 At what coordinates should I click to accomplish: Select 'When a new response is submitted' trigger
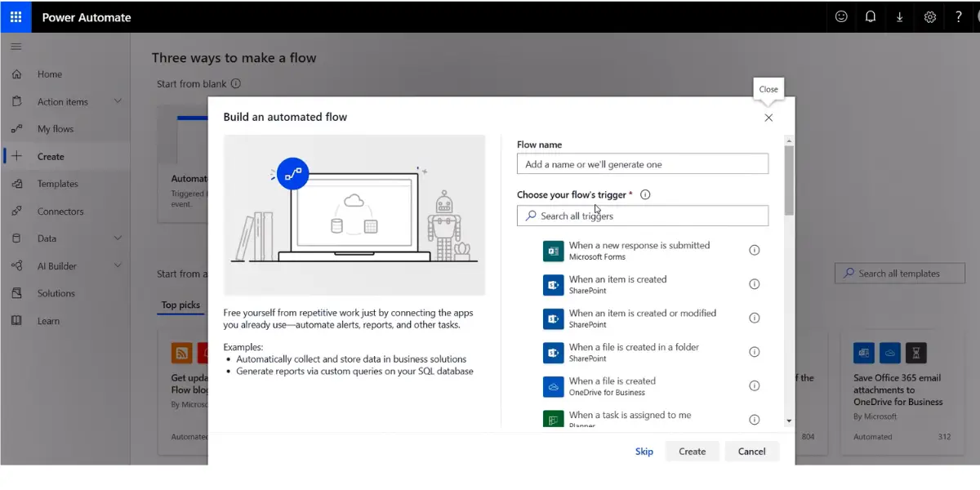tap(639, 250)
